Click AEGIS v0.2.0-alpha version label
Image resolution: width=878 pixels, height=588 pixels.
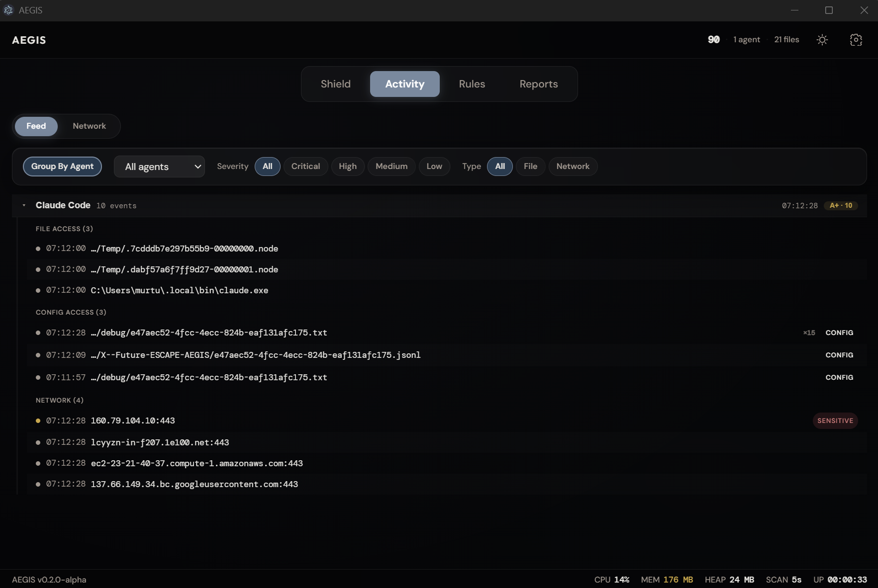[49, 580]
